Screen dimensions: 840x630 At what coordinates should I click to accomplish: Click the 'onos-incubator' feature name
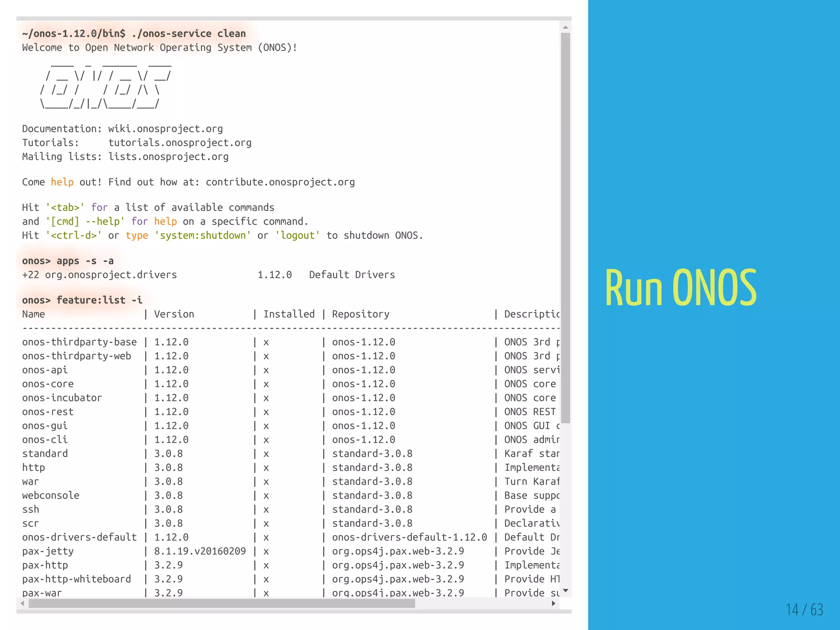(x=62, y=398)
